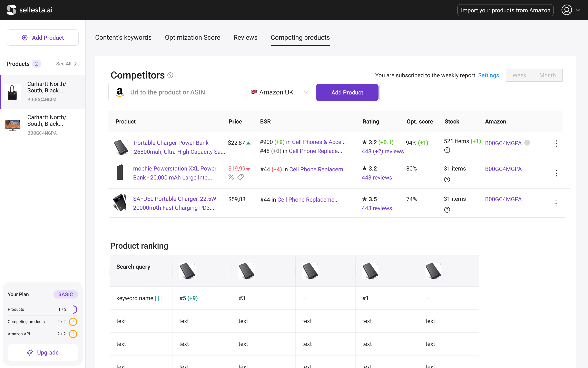Click SAFUEL charger thumbnail
Screen dimensions: 588x368
(x=120, y=202)
